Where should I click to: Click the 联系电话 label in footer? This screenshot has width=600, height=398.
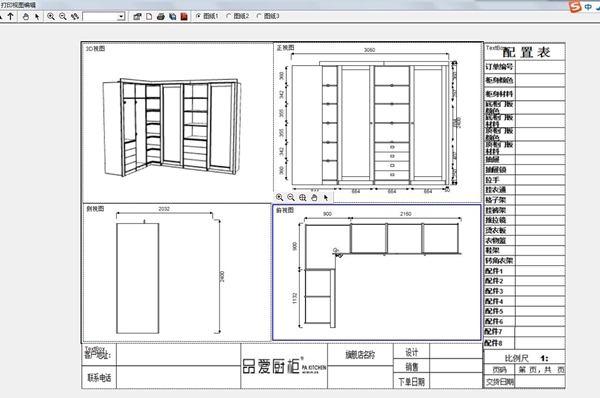click(99, 378)
